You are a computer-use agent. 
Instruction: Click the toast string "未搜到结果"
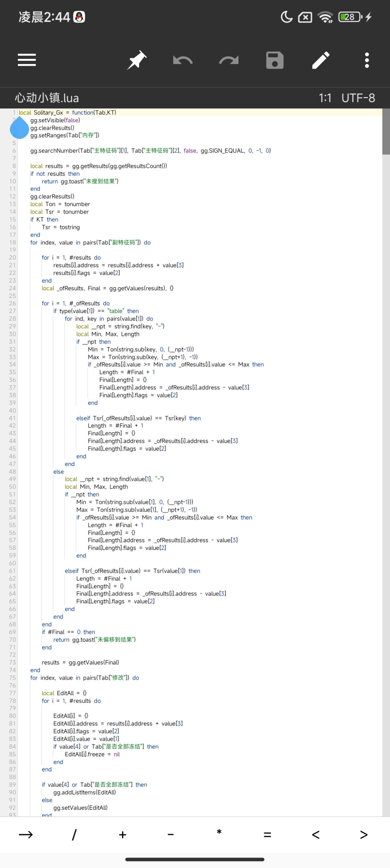[101, 181]
